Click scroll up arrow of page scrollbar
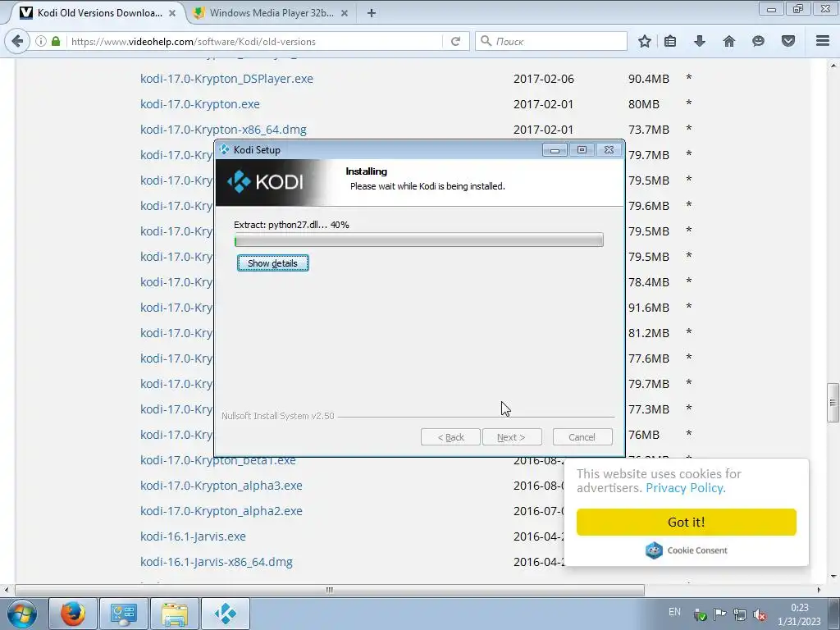The height and width of the screenshot is (630, 840). click(833, 66)
